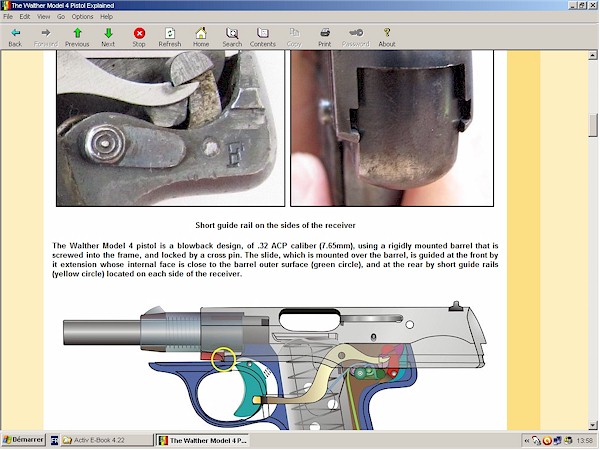Click the barrel muzzle close-up photo
The height and width of the screenshot is (450, 600).
392,129
